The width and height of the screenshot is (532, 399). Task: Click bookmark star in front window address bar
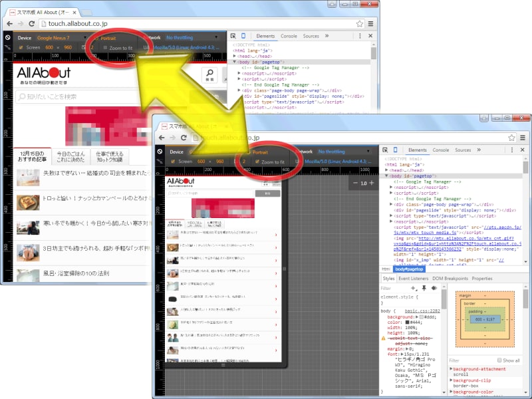(x=511, y=138)
